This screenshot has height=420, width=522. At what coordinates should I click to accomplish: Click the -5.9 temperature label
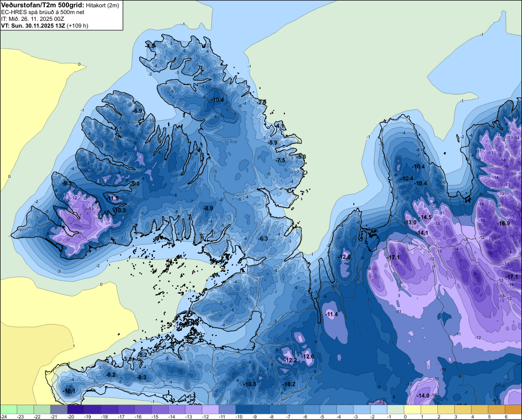click(272, 142)
